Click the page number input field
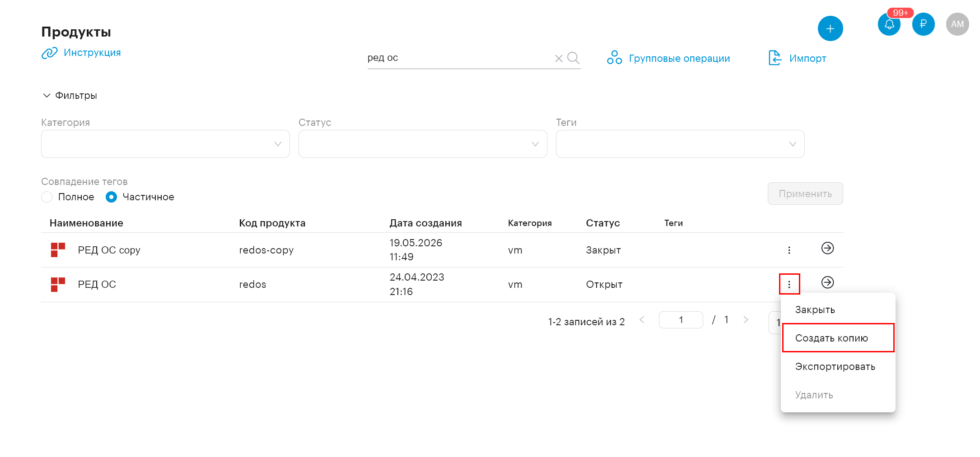980x457 pixels. (x=681, y=320)
